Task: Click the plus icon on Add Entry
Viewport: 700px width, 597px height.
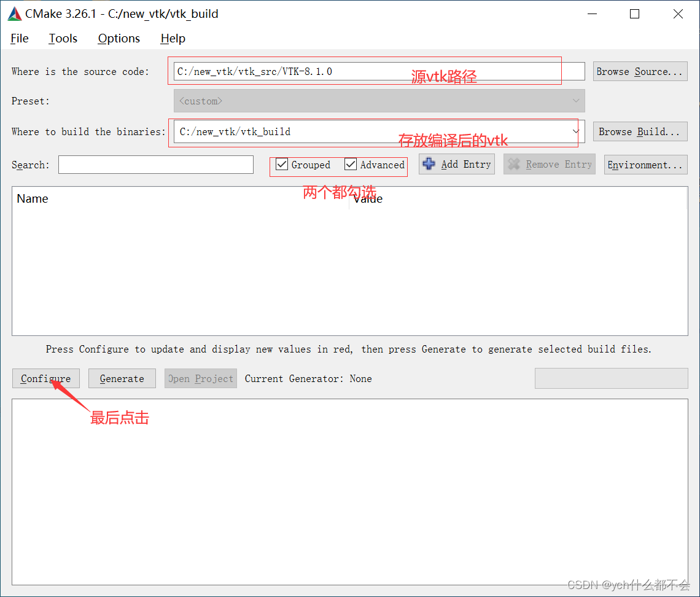Action: click(429, 164)
